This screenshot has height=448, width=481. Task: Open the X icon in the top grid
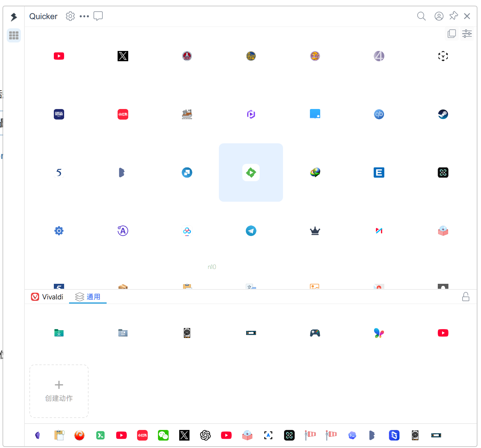[x=123, y=56]
